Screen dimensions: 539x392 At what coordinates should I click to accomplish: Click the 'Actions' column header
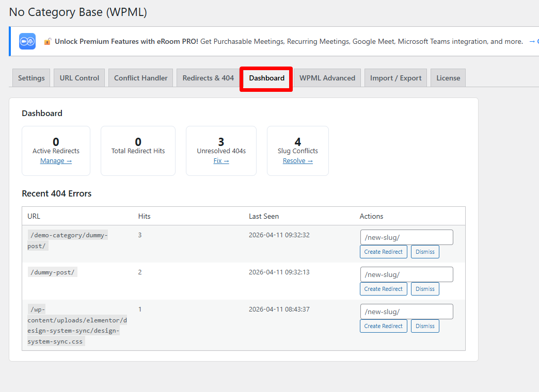371,216
